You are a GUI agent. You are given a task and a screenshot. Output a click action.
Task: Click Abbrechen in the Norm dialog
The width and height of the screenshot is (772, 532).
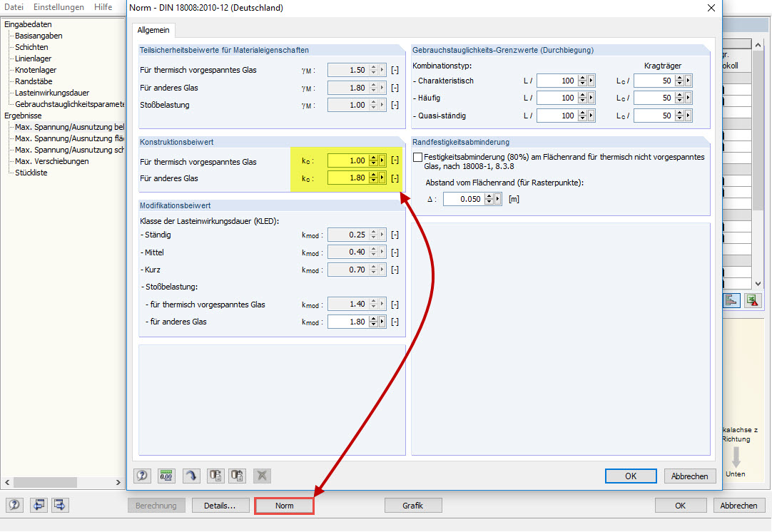[689, 476]
